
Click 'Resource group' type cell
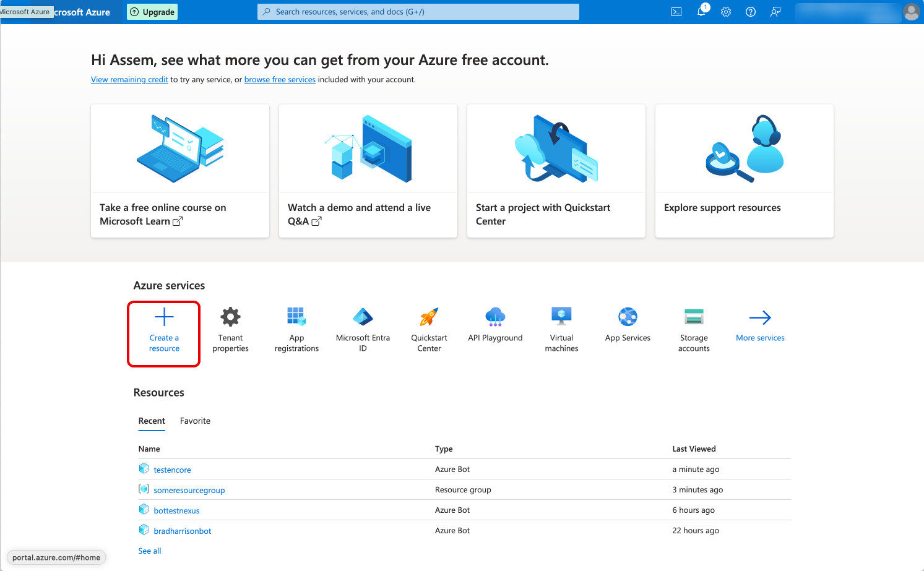pos(463,489)
